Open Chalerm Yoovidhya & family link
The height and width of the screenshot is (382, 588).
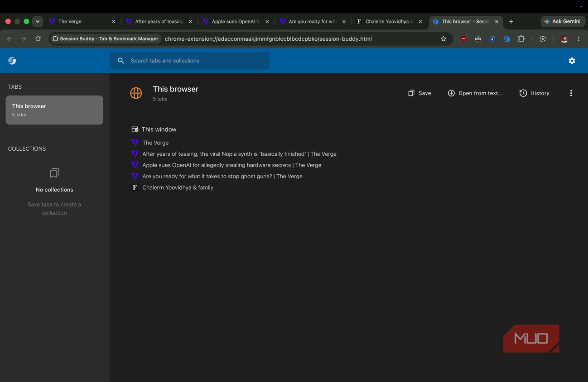point(178,187)
